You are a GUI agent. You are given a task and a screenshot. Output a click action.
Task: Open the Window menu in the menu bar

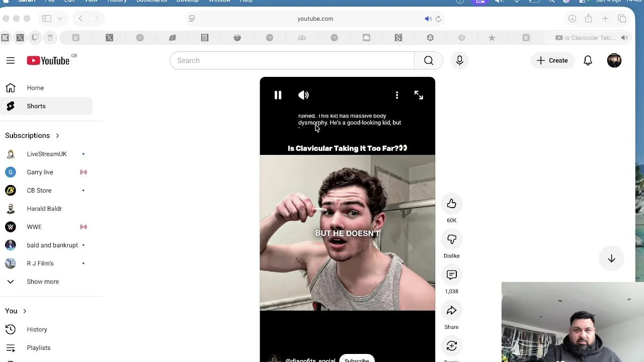219,1
